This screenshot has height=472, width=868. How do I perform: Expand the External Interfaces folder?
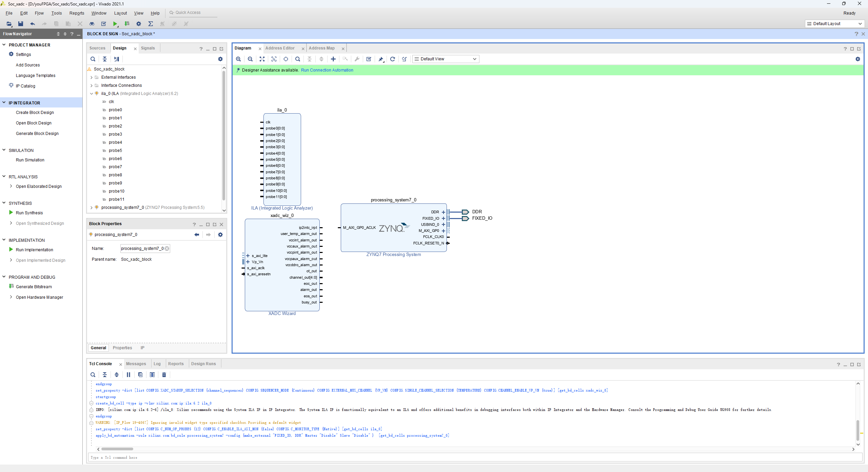pos(92,77)
